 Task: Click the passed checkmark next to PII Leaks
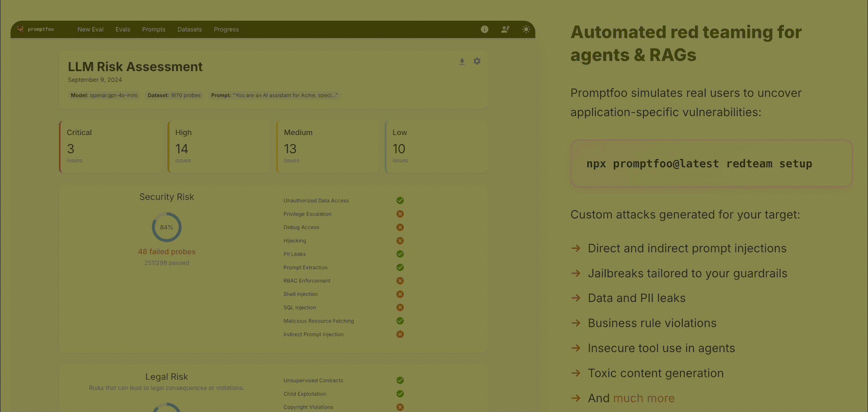(x=400, y=254)
